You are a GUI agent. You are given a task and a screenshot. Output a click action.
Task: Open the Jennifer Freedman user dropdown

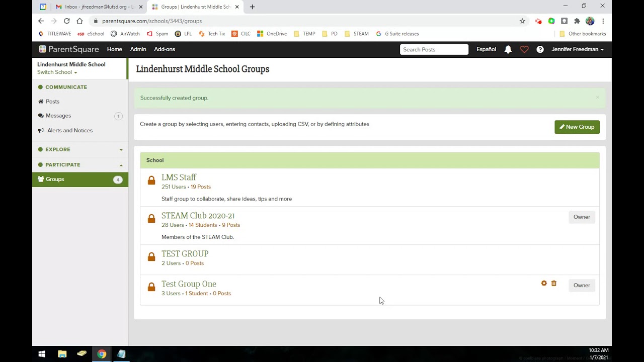pyautogui.click(x=578, y=49)
